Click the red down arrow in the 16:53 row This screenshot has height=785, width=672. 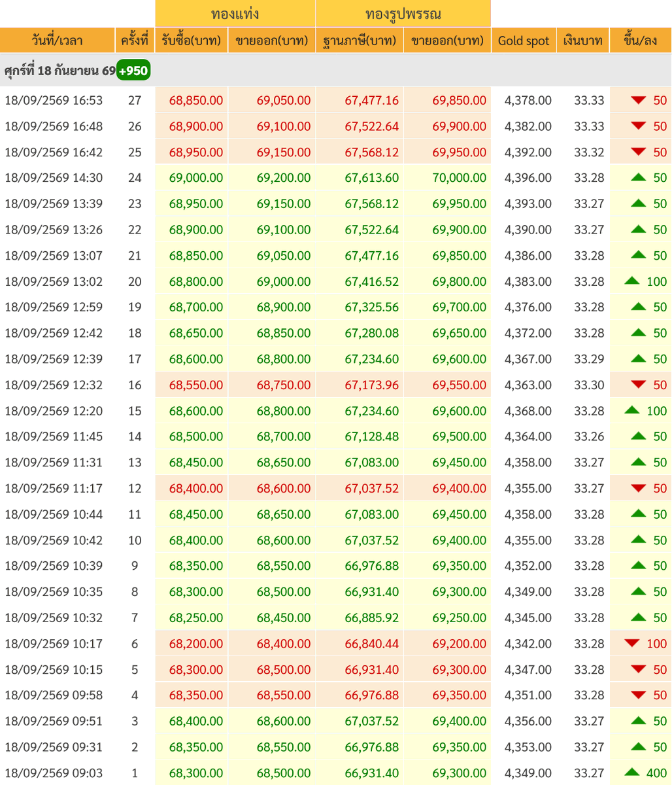pyautogui.click(x=639, y=100)
